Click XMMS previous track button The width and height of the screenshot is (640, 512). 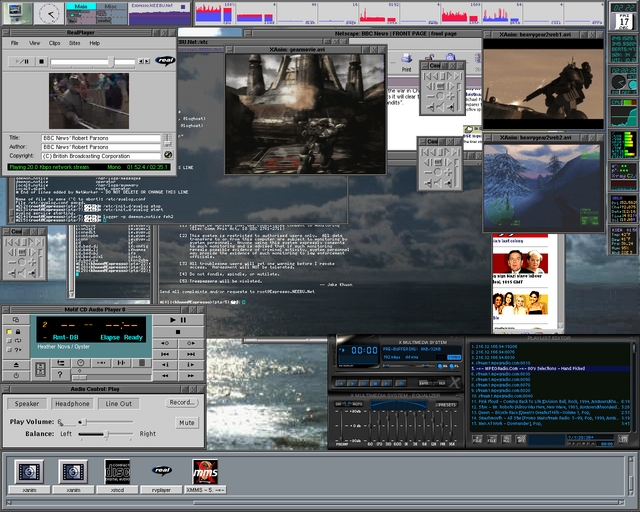point(340,383)
